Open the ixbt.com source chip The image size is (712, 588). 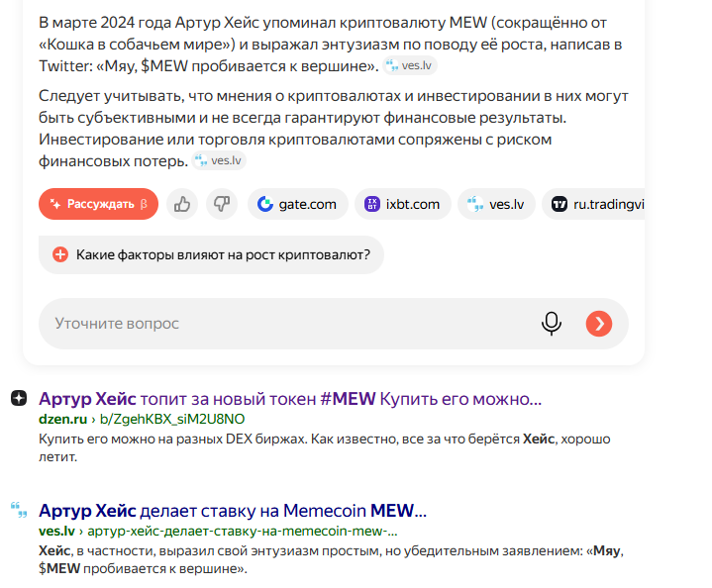[x=403, y=204]
